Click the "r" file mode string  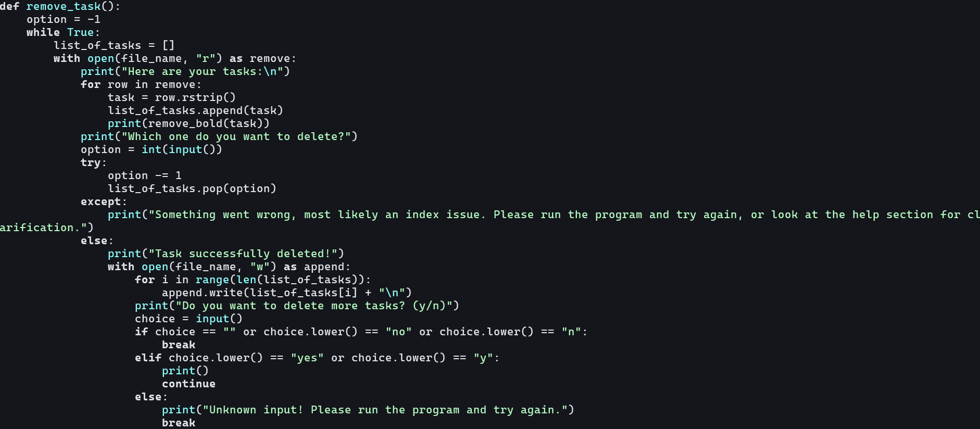point(205,58)
